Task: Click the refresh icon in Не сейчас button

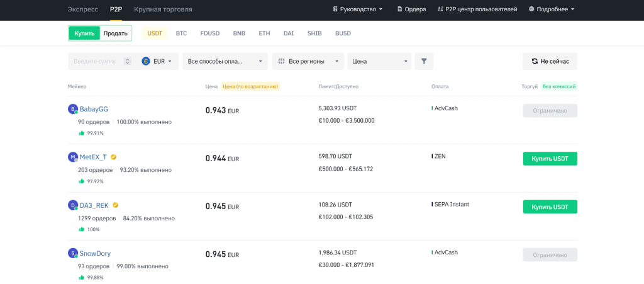Action: (535, 61)
